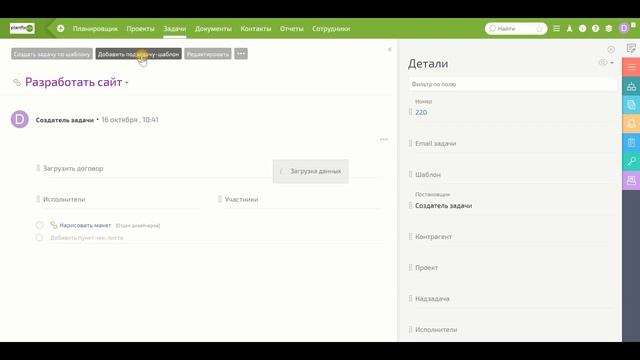Click the Planfix logo
This screenshot has height=360, width=640.
coord(22,28)
